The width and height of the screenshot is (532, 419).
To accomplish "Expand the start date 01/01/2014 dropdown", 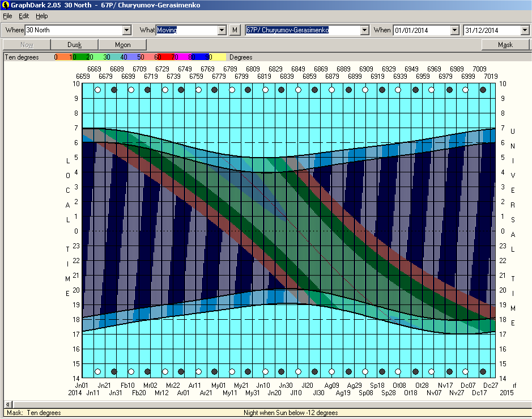I will click(x=454, y=30).
